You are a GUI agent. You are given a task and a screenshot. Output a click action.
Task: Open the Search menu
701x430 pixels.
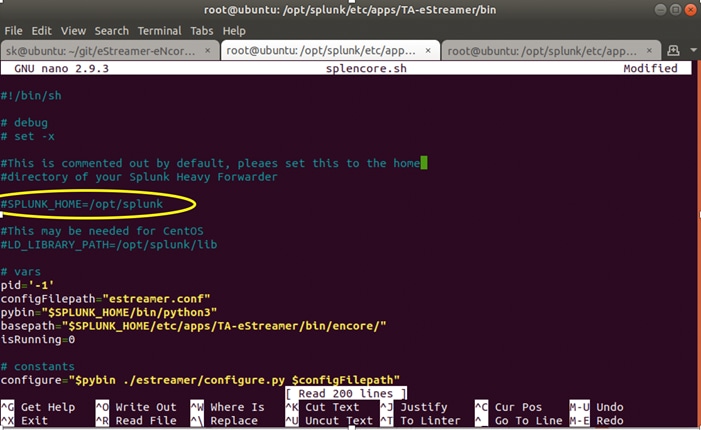click(x=112, y=31)
